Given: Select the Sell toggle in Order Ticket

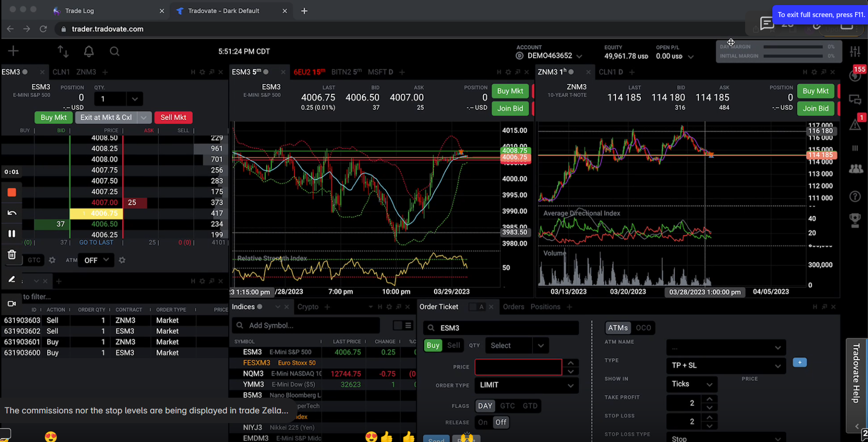Looking at the screenshot, I should pyautogui.click(x=453, y=345).
